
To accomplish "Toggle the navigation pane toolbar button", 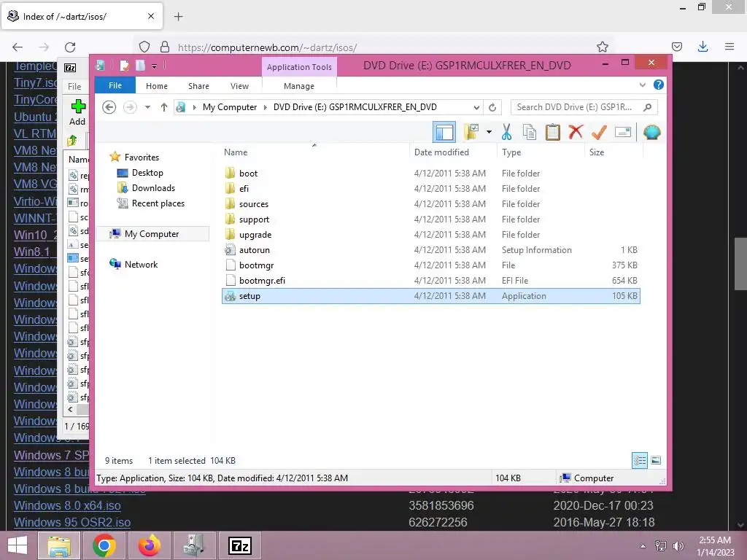I will pyautogui.click(x=444, y=132).
